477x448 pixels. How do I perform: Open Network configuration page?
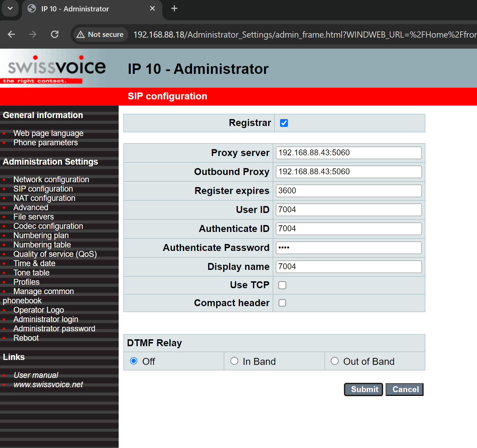coord(51,179)
